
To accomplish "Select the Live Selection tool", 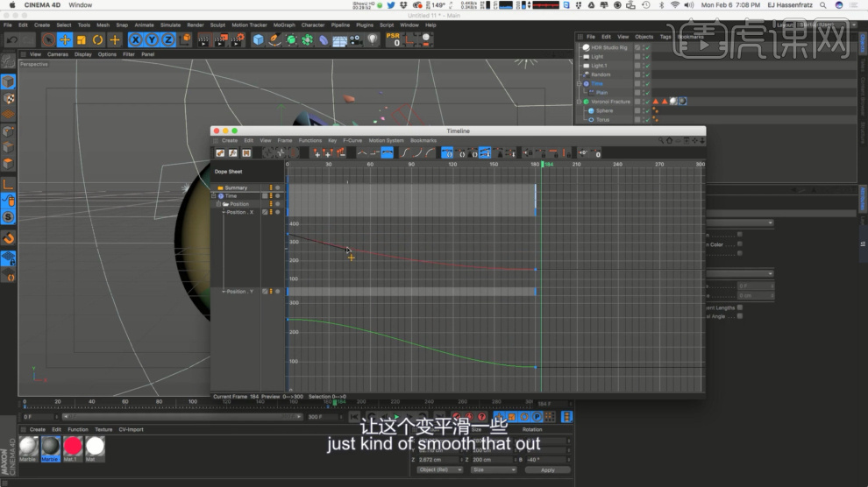I will tap(48, 39).
